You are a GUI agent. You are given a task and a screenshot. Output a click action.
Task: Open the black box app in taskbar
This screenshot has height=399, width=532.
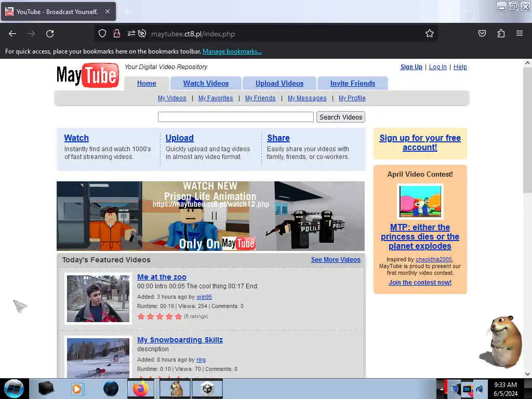coord(46,389)
